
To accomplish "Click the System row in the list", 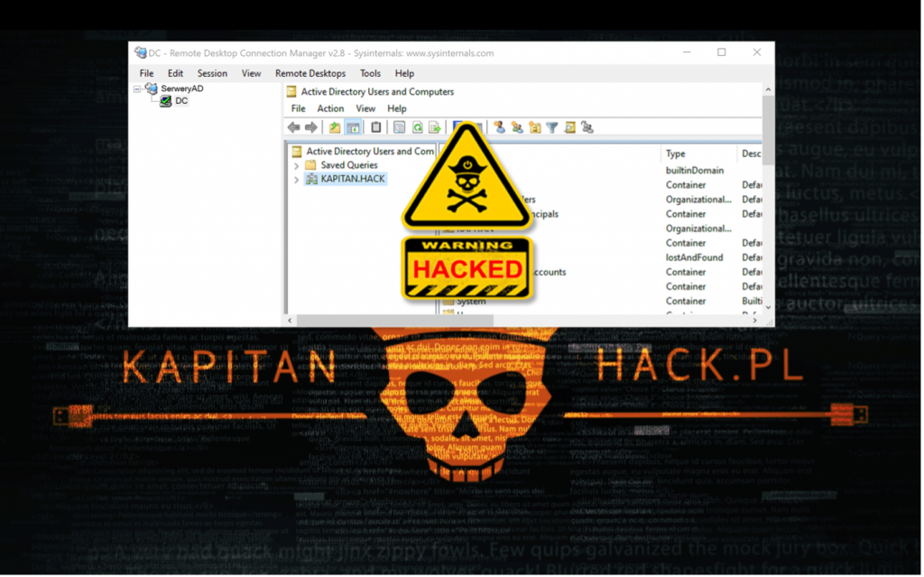I will pos(471,302).
